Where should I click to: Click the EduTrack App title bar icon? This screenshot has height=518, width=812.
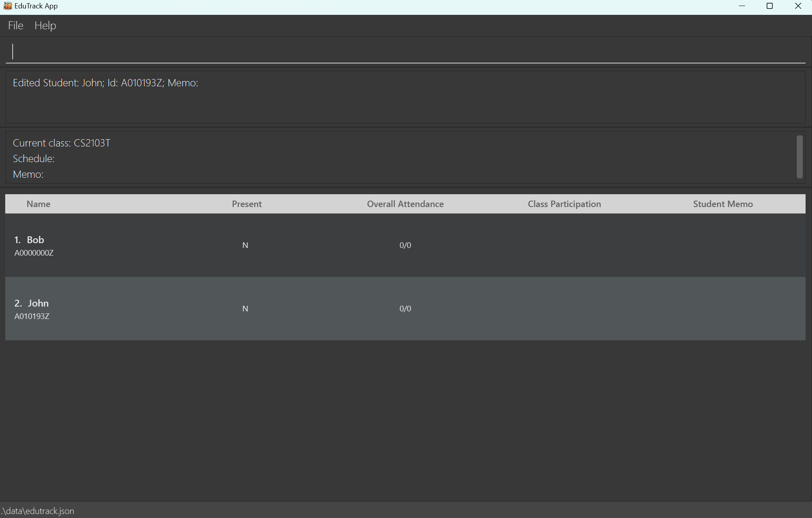7,6
